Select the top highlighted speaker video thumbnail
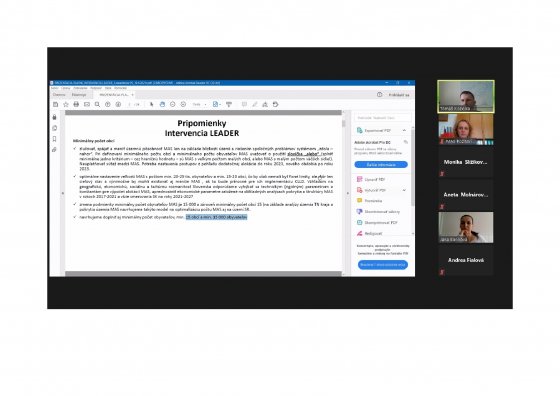 coord(466,96)
